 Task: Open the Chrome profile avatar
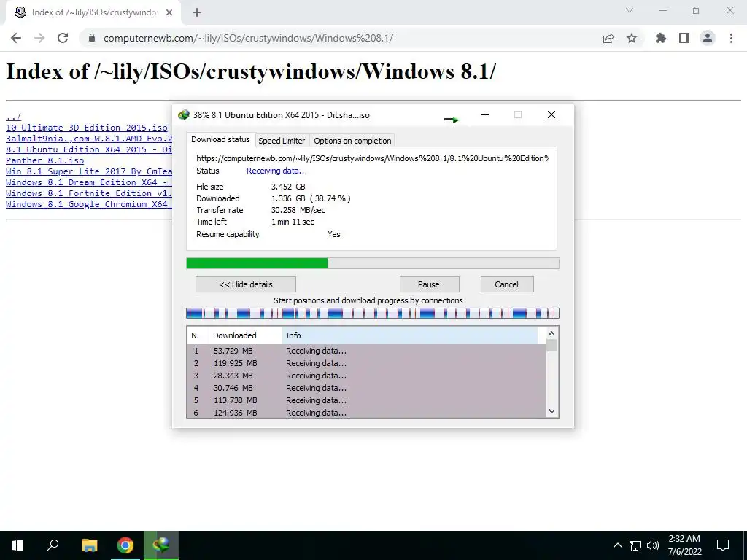(708, 38)
